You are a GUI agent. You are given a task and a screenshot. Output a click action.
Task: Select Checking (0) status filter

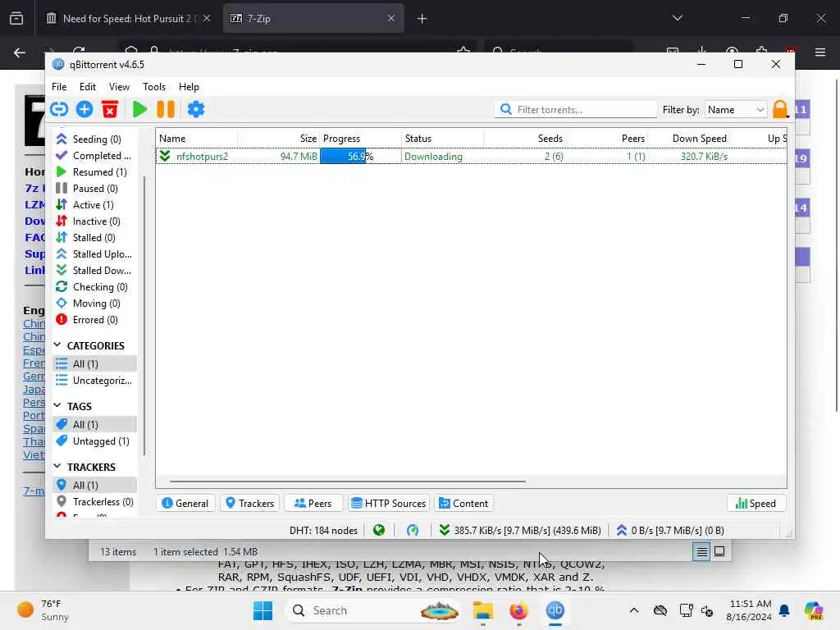[95, 287]
